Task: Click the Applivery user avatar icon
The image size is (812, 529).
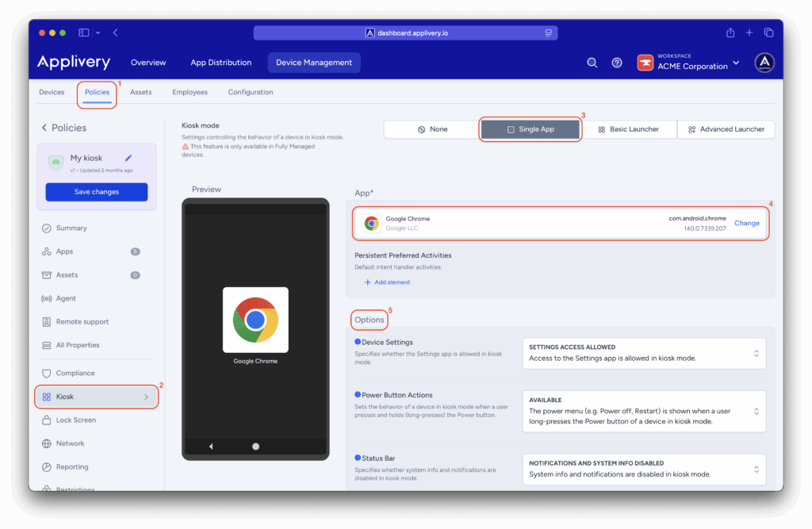Action: [764, 63]
